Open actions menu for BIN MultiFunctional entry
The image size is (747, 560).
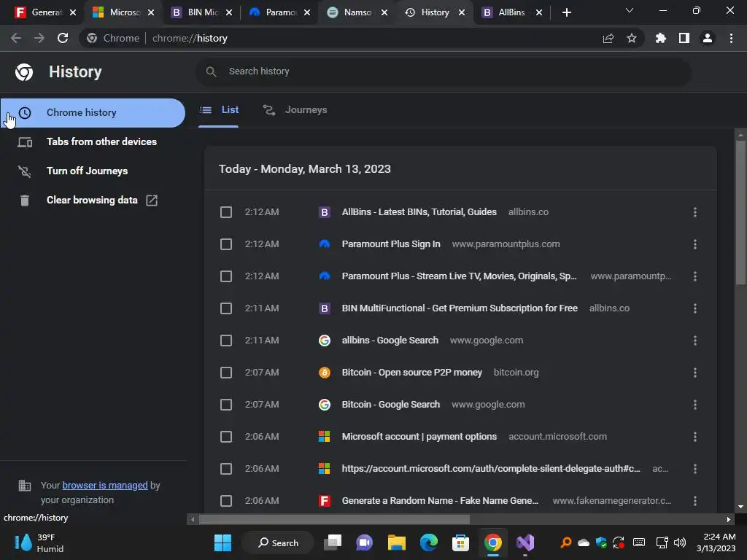coord(695,308)
